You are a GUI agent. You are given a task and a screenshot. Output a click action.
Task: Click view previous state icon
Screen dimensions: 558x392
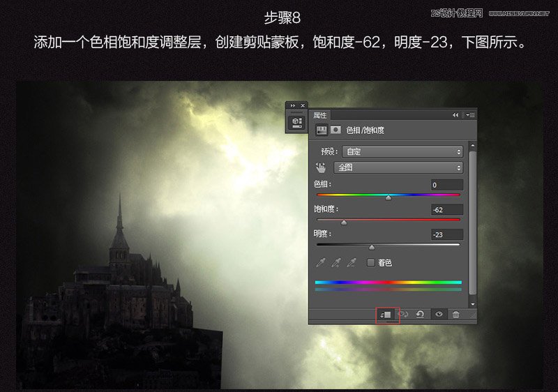403,315
